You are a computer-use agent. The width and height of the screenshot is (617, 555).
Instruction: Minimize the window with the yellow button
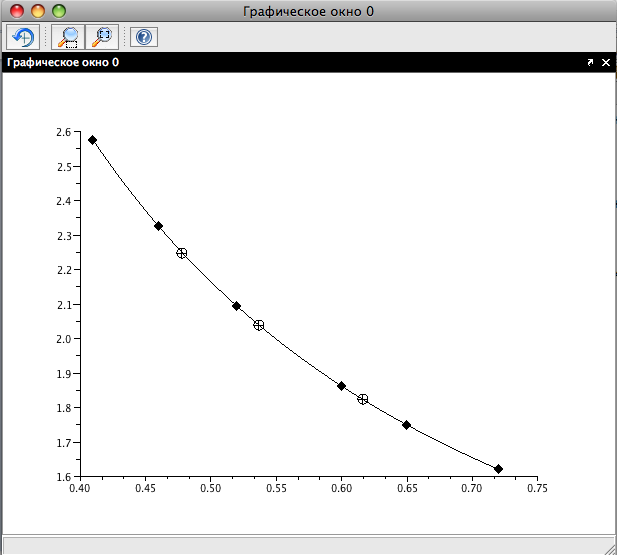pyautogui.click(x=38, y=11)
